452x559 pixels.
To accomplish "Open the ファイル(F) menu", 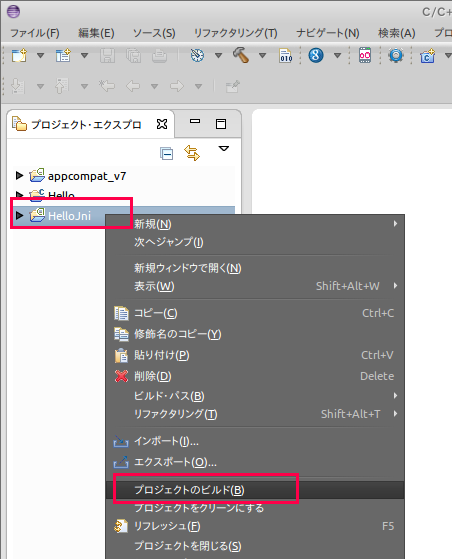I will tap(35, 33).
